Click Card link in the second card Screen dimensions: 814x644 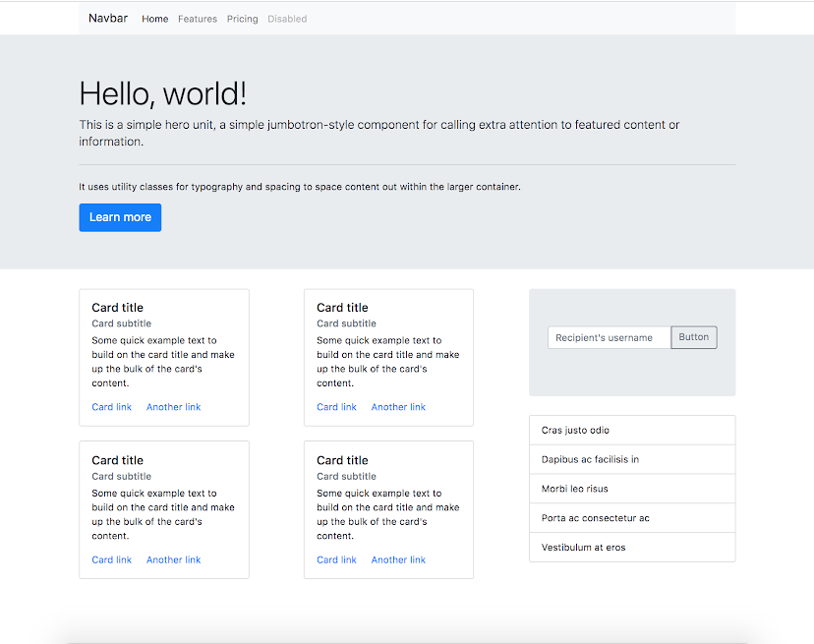336,406
